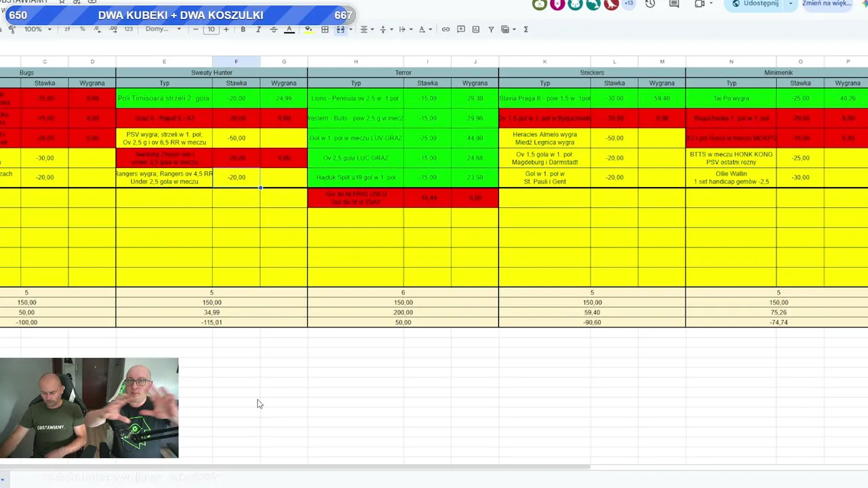Click the Minimenik header cell
868x488 pixels.
[x=778, y=73]
